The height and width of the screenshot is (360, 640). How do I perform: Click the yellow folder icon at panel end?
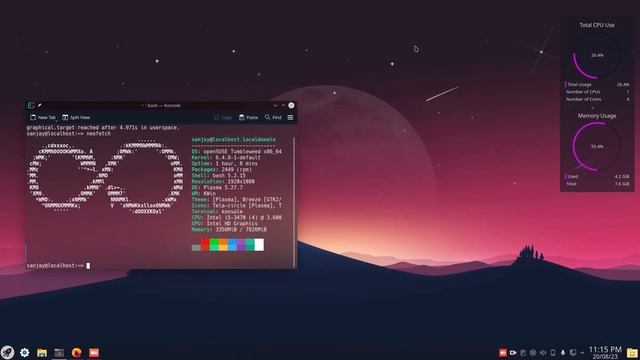[632, 353]
